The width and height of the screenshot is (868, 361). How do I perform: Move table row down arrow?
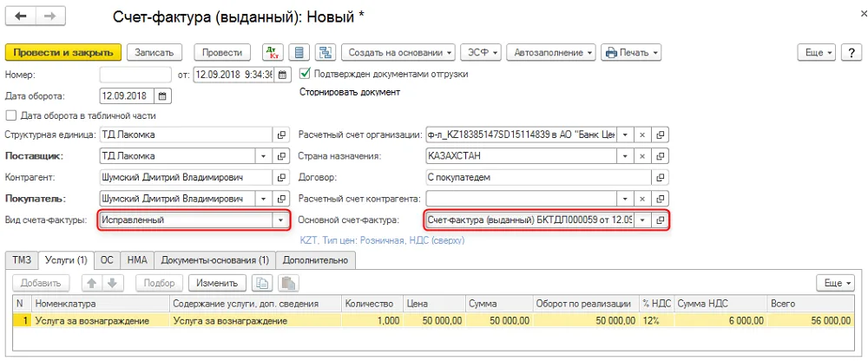(x=112, y=283)
